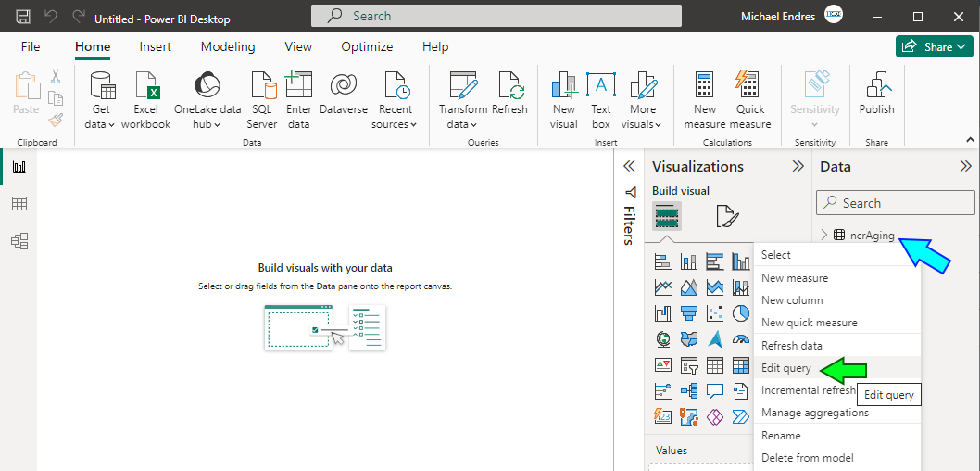Select the pie chart visualization
The height and width of the screenshot is (471, 980).
click(741, 312)
